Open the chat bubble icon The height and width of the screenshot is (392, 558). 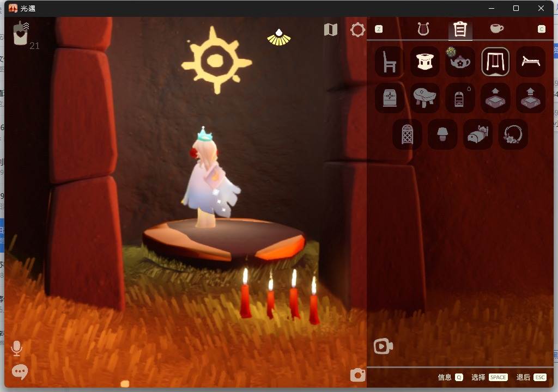tap(20, 372)
